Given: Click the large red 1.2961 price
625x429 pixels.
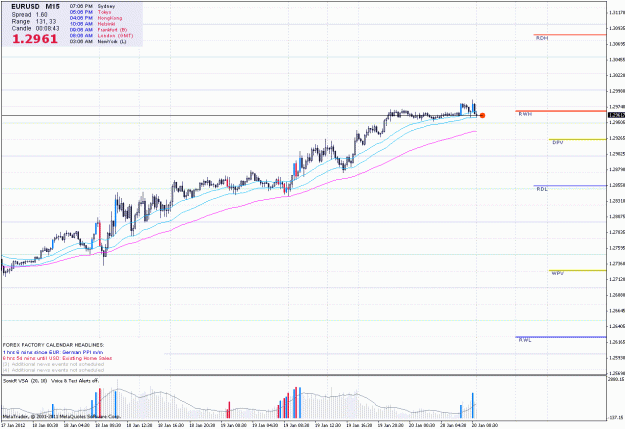Looking at the screenshot, I should [35, 39].
